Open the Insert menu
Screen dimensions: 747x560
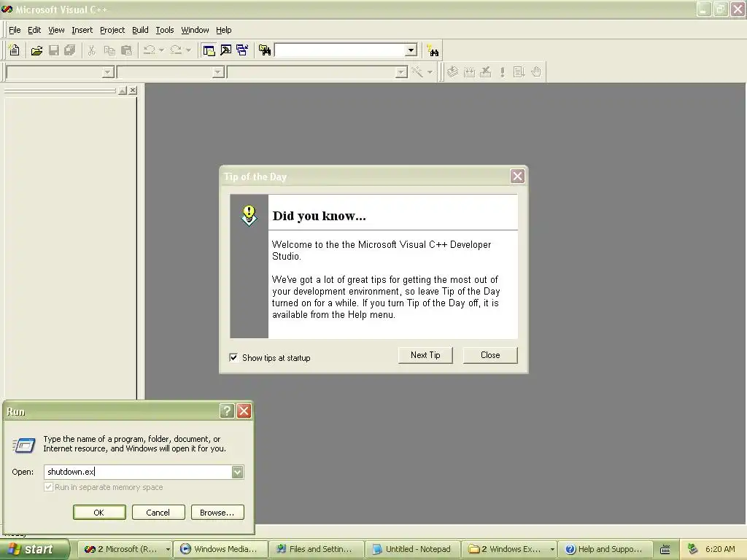tap(82, 30)
